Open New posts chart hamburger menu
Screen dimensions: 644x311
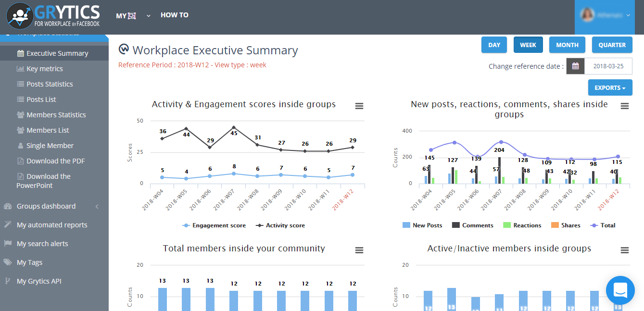[x=625, y=106]
